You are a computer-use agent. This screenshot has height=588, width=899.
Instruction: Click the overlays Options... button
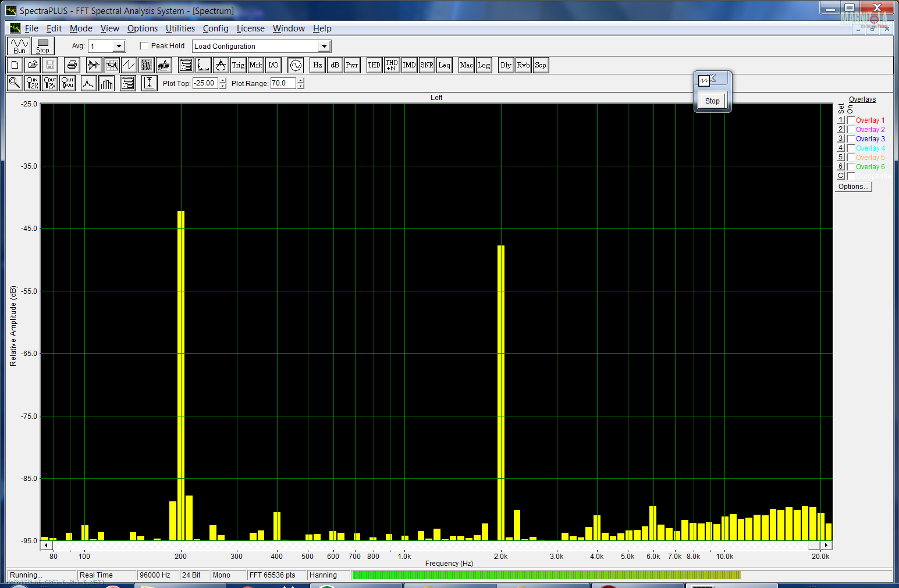click(x=854, y=187)
